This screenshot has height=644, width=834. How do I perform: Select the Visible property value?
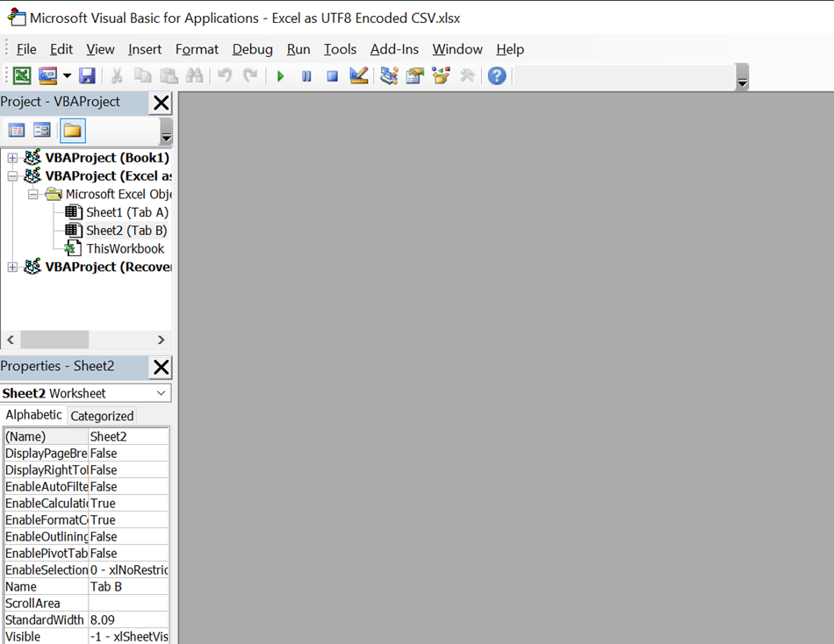coord(128,636)
